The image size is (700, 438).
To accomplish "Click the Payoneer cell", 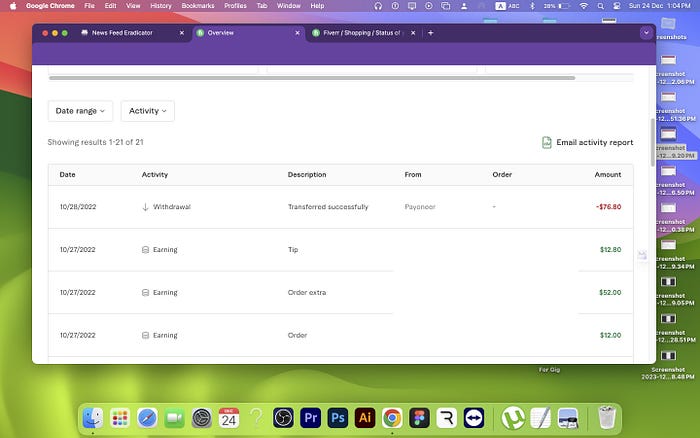I will (x=420, y=207).
